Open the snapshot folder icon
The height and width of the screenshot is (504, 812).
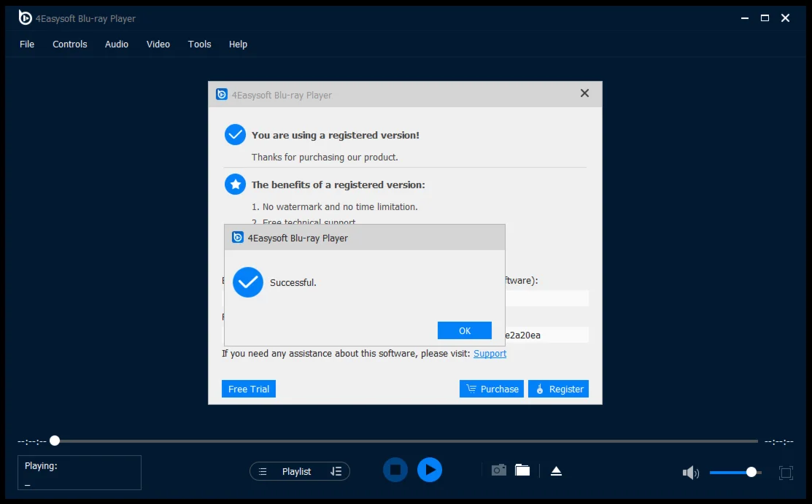point(522,470)
